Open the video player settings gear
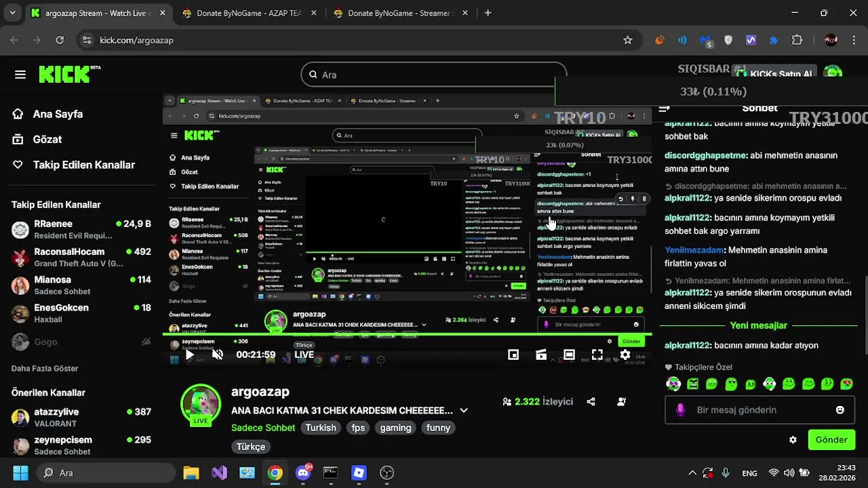This screenshot has width=868, height=488. [625, 354]
